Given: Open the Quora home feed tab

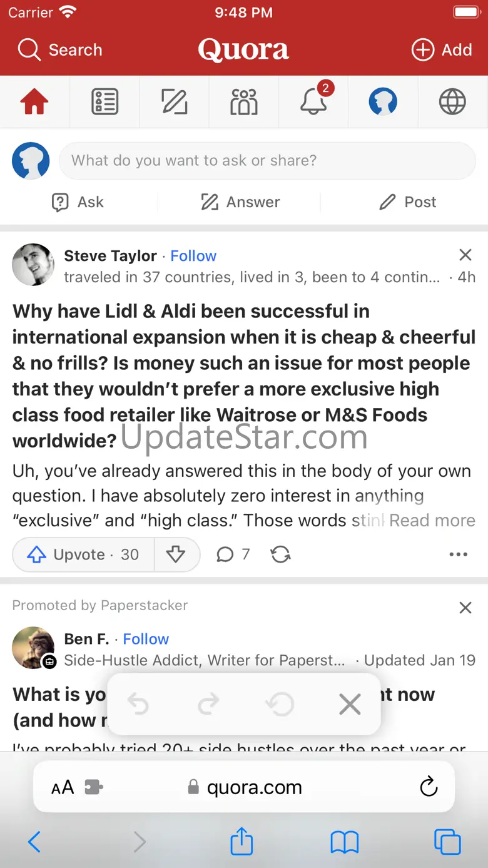Looking at the screenshot, I should point(34,102).
